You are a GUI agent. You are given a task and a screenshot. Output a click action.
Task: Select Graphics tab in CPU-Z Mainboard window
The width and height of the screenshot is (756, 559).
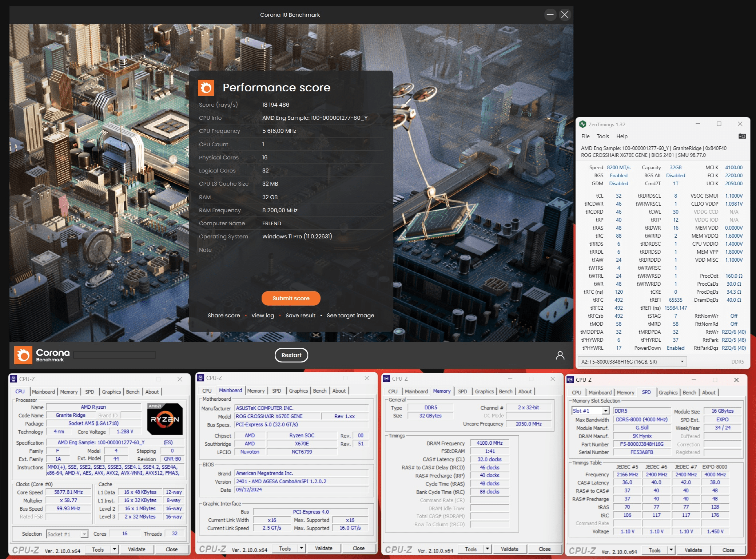pos(298,390)
